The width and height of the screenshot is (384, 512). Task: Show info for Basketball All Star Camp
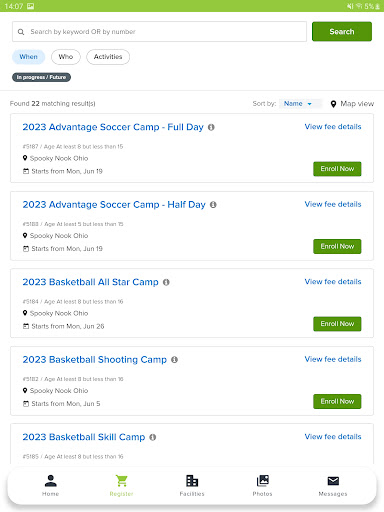pyautogui.click(x=166, y=282)
